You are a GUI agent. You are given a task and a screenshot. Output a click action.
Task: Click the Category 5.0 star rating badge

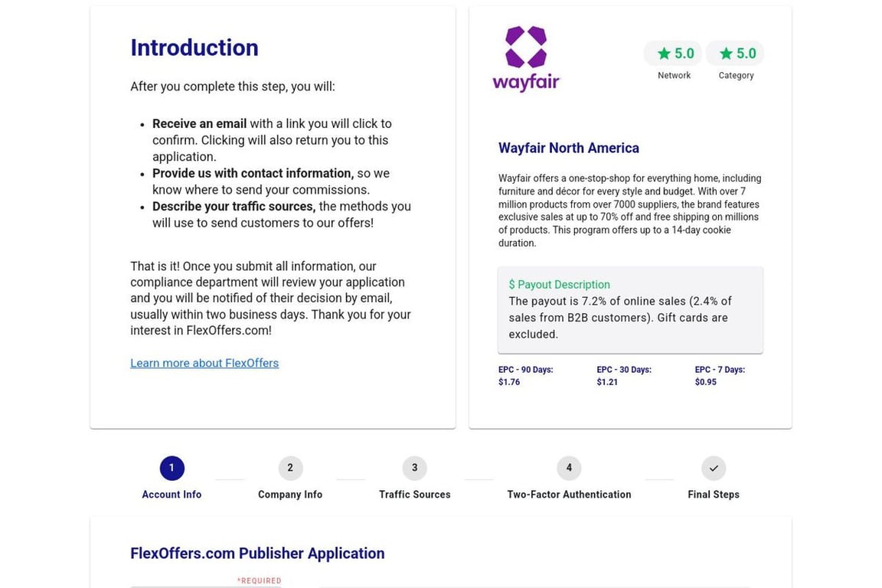coord(735,54)
